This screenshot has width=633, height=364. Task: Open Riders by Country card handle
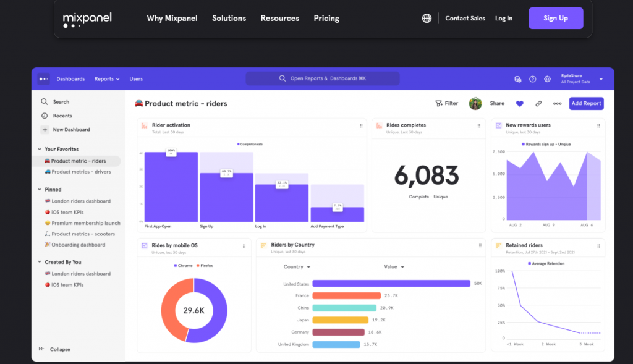pos(480,245)
